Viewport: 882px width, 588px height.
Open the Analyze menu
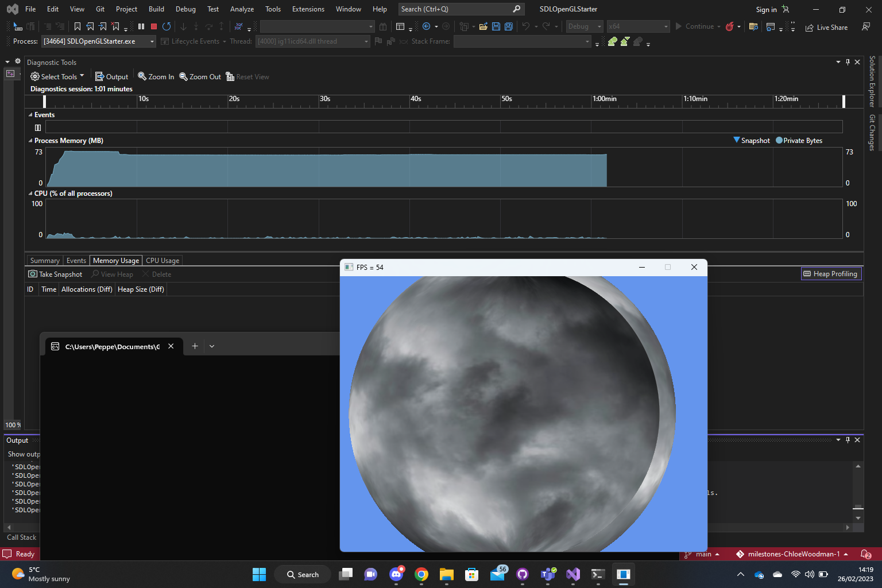coord(242,9)
